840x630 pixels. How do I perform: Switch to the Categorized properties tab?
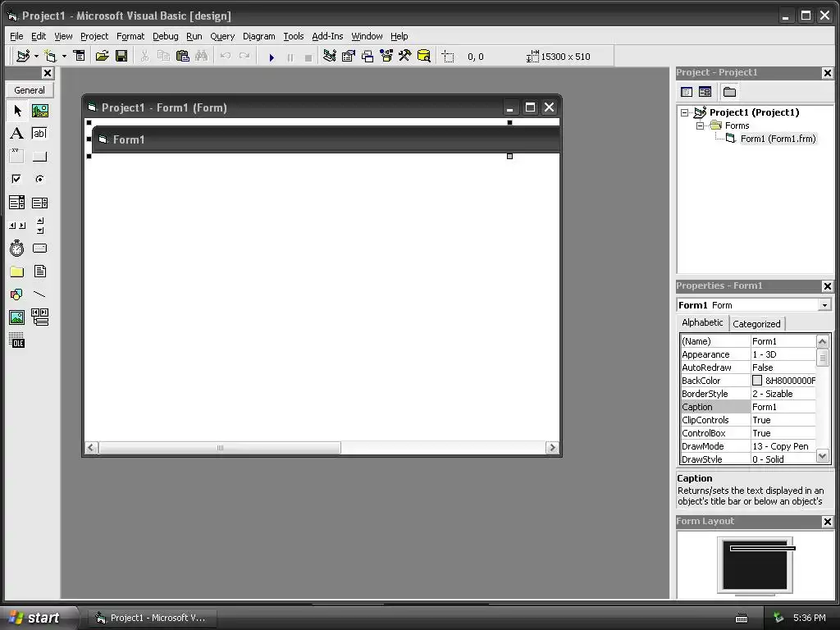tap(756, 324)
